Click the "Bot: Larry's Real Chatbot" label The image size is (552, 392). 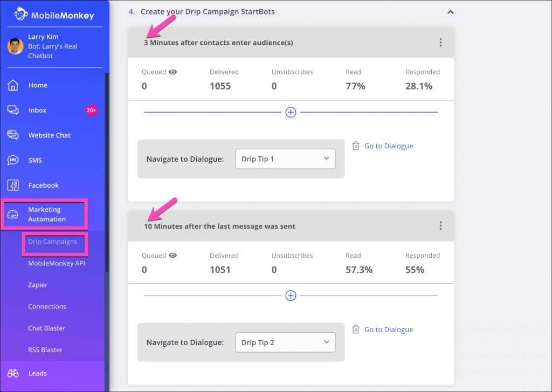(53, 51)
